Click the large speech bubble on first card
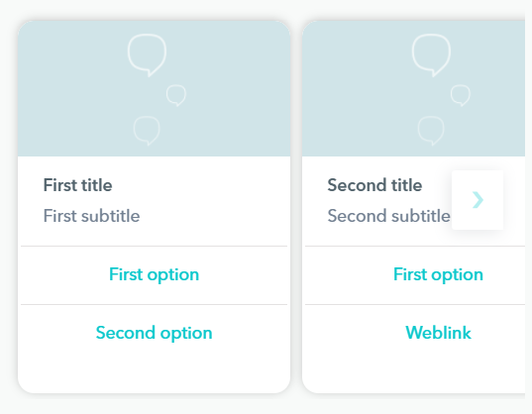532x414 pixels. click(147, 55)
